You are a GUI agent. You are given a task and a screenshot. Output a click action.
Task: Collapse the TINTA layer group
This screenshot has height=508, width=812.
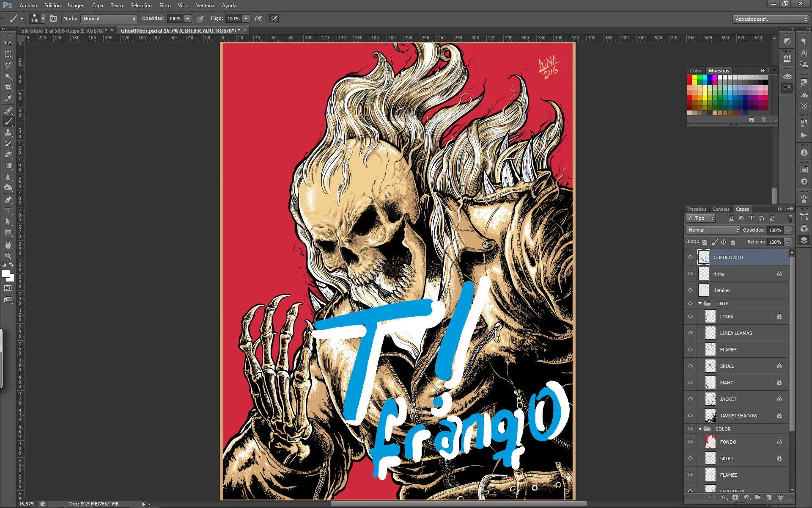[700, 304]
